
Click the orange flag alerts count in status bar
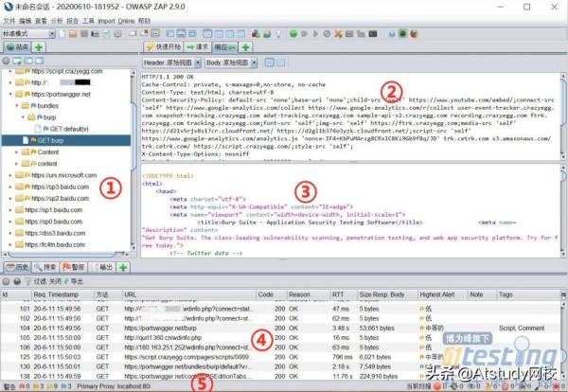[39, 386]
